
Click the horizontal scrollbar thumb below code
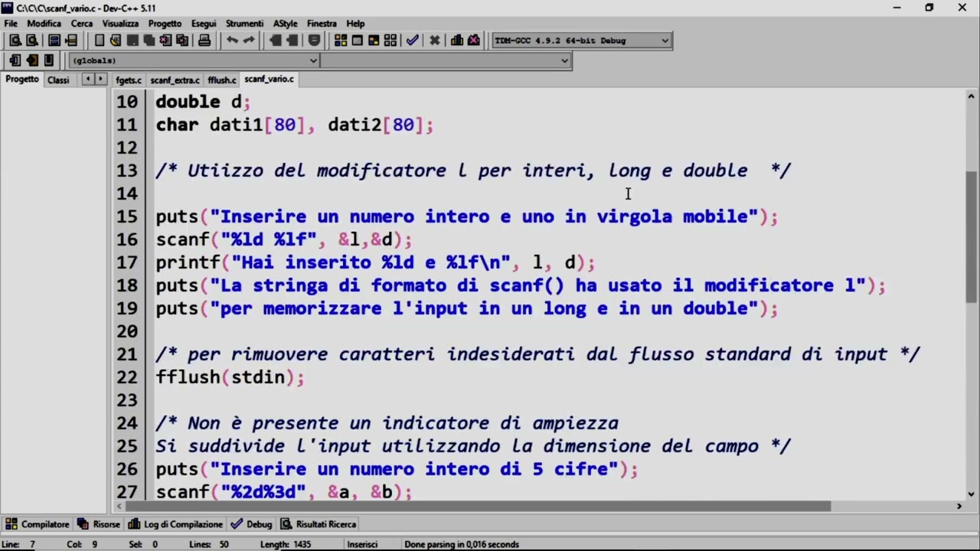(478, 506)
